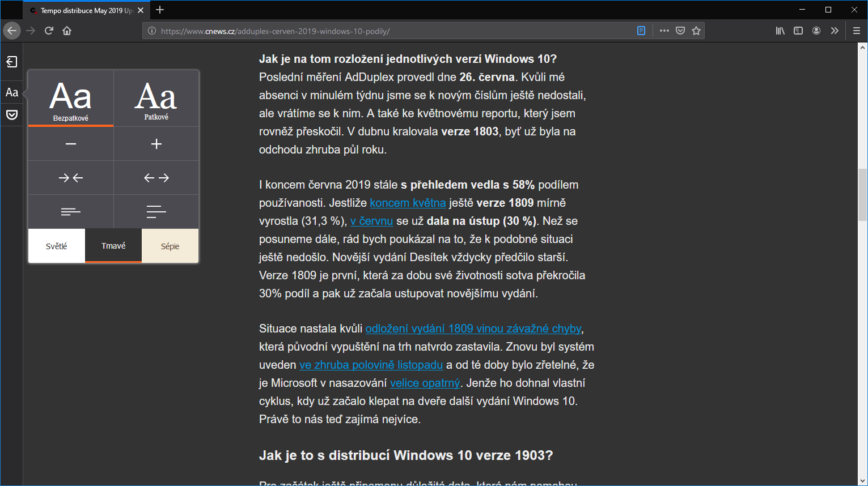Open the page actions three-dot menu
The image size is (868, 486).
tap(664, 31)
